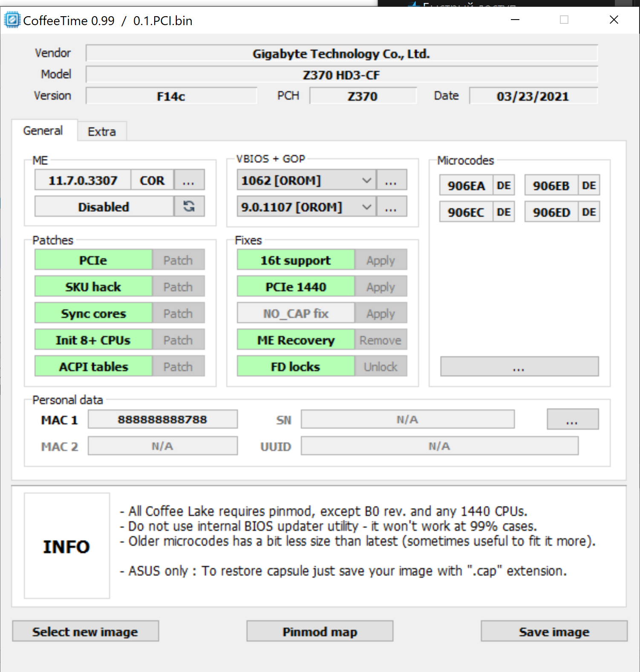Click the ME COR type button

point(153,180)
